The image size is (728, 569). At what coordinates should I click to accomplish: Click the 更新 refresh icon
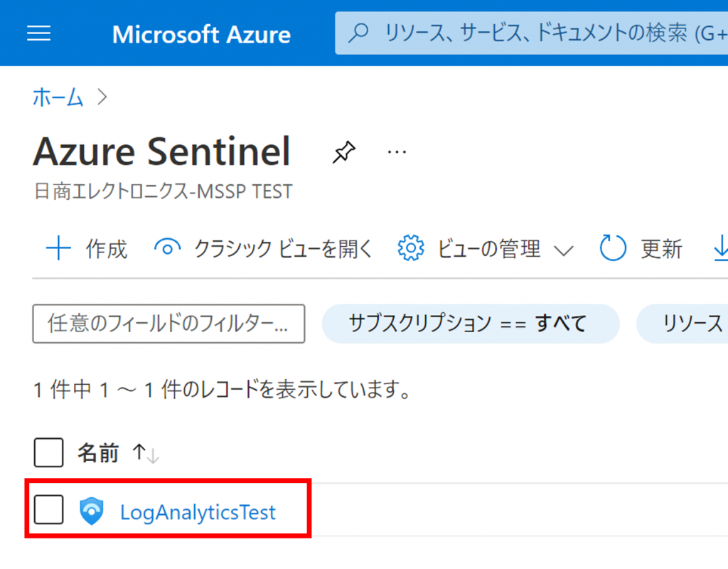coord(613,249)
